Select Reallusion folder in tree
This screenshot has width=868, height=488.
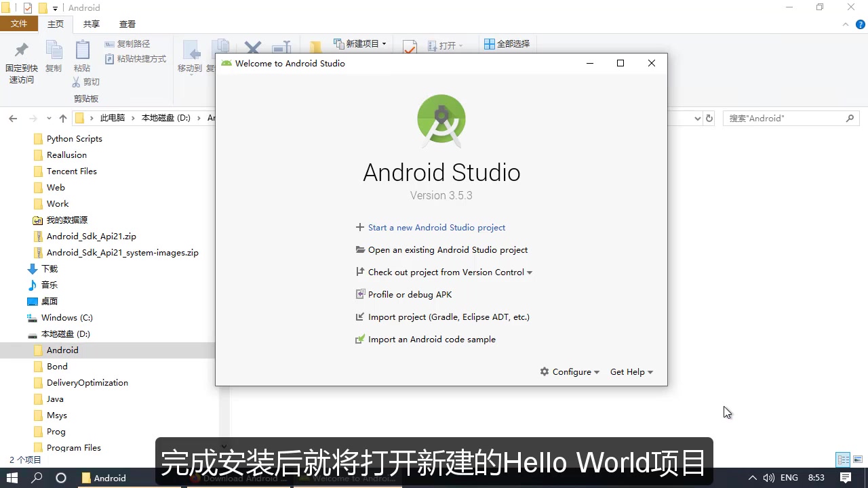(66, 155)
